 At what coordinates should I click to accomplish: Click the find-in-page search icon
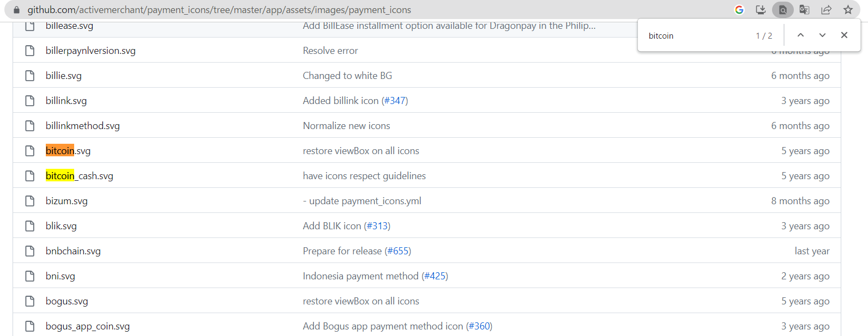click(782, 10)
